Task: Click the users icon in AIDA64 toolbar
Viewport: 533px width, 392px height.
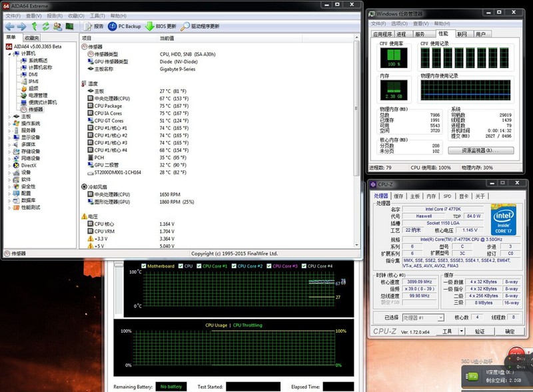Action: (x=58, y=26)
